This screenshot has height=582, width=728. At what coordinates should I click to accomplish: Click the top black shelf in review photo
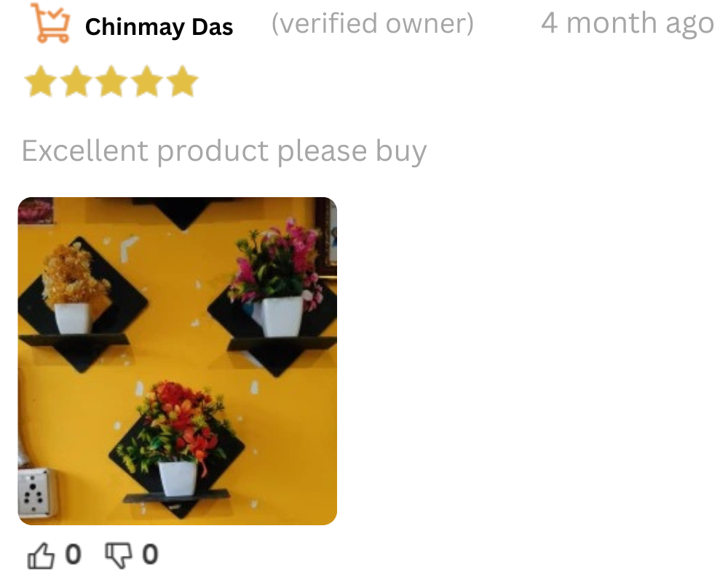click(x=183, y=212)
